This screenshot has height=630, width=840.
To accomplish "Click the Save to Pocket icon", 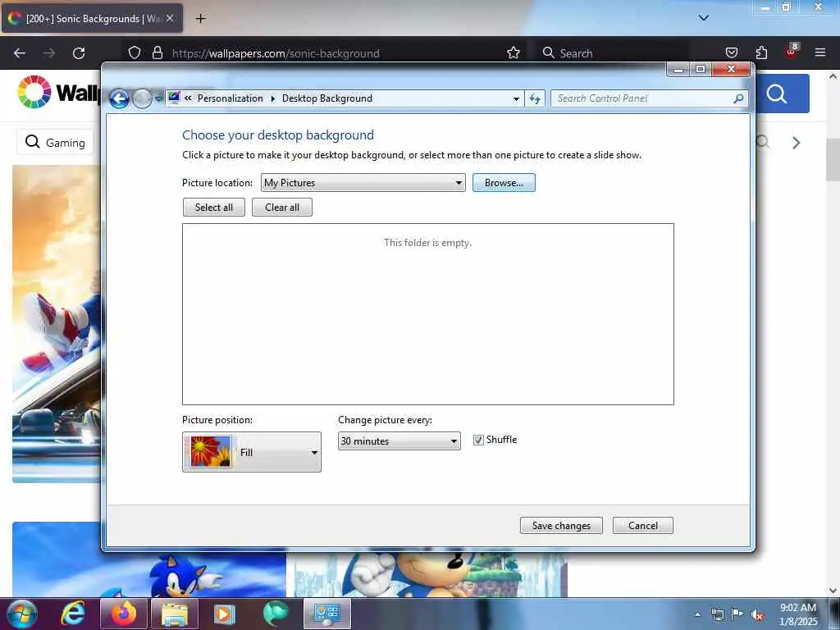I will (731, 52).
